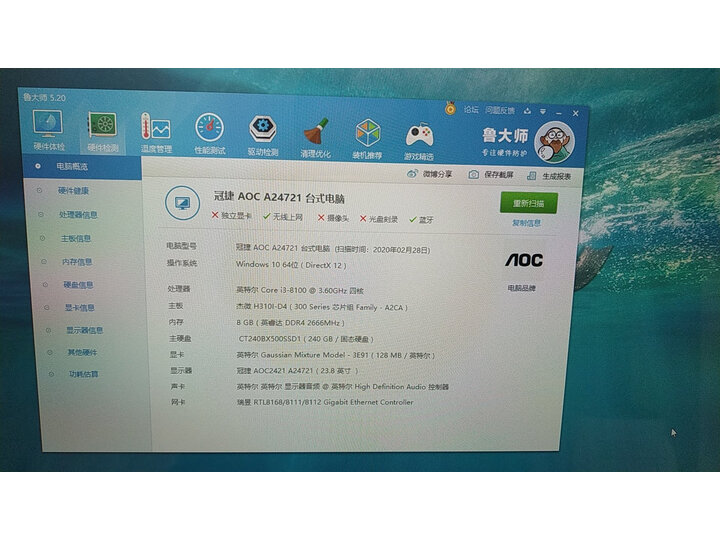Click the camera icon for 保存截屏
Screen dimensions: 720x540
coord(473,174)
